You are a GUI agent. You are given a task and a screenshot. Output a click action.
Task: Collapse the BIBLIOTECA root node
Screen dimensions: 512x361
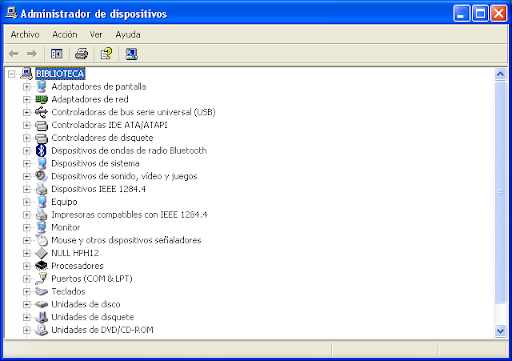click(x=12, y=74)
